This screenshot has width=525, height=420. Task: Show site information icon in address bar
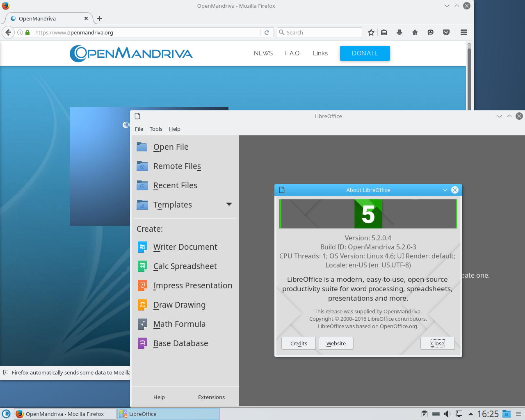click(20, 32)
